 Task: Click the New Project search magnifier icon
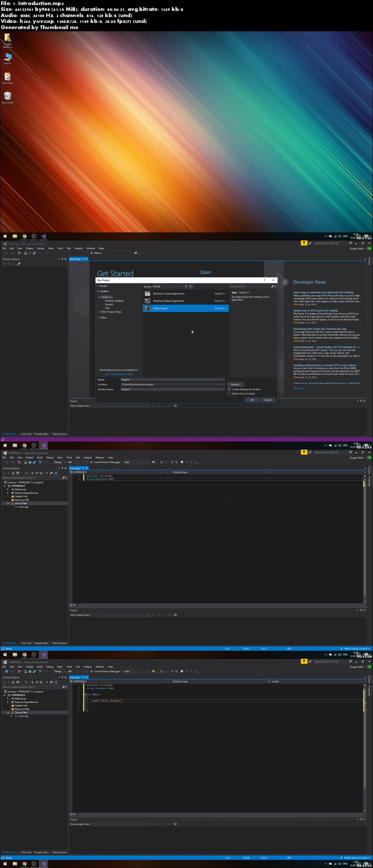pyautogui.click(x=273, y=286)
